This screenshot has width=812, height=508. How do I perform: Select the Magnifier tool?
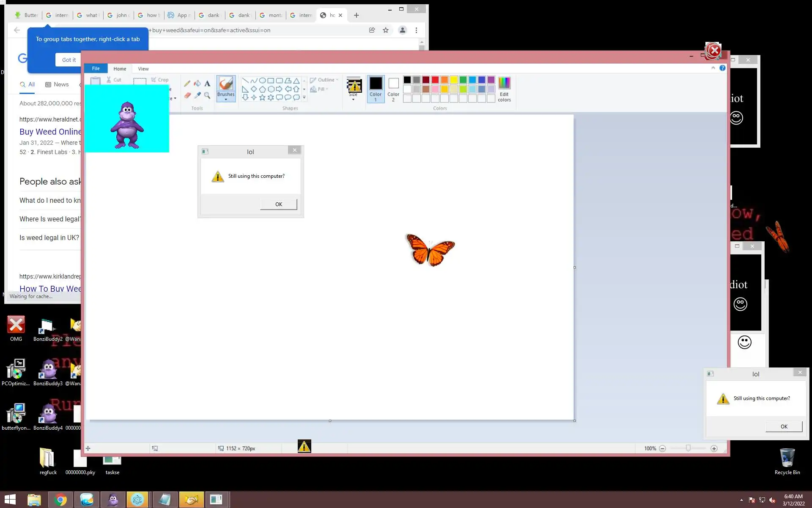point(207,95)
